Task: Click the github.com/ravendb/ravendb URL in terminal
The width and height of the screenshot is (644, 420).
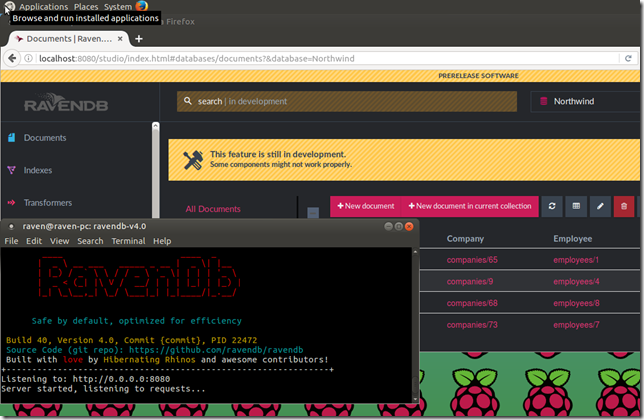Action: click(x=216, y=350)
